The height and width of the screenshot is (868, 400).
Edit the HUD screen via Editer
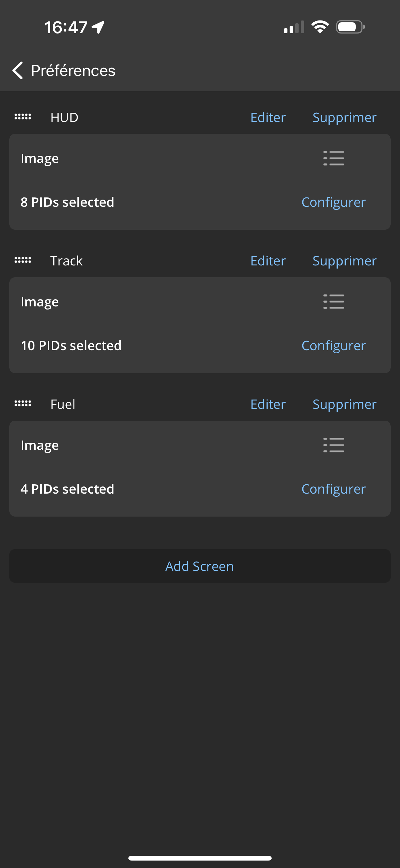(x=268, y=117)
